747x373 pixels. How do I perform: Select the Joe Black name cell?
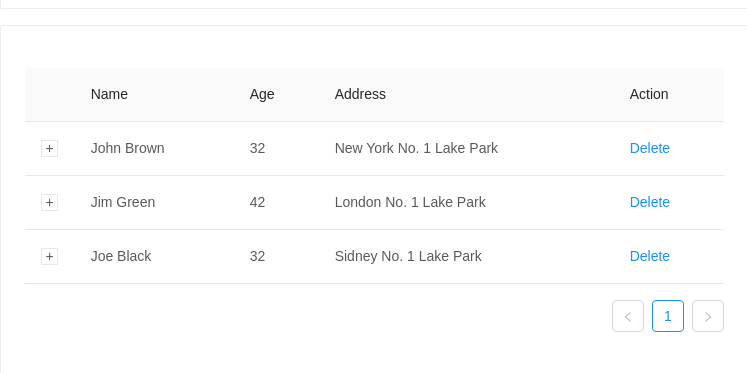click(121, 256)
